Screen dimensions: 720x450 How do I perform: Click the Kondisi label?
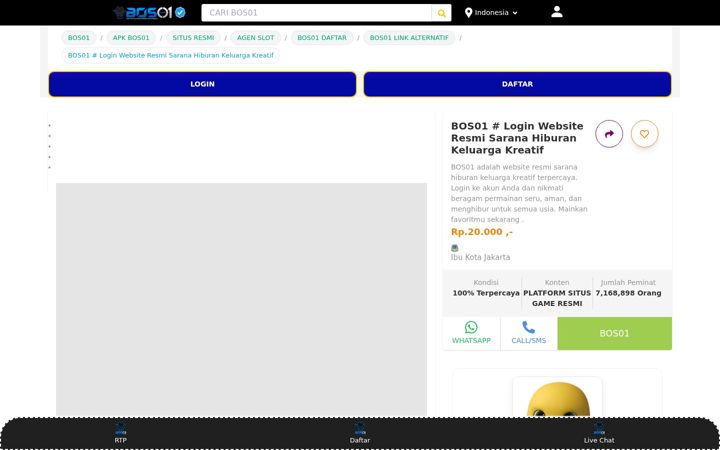click(486, 282)
